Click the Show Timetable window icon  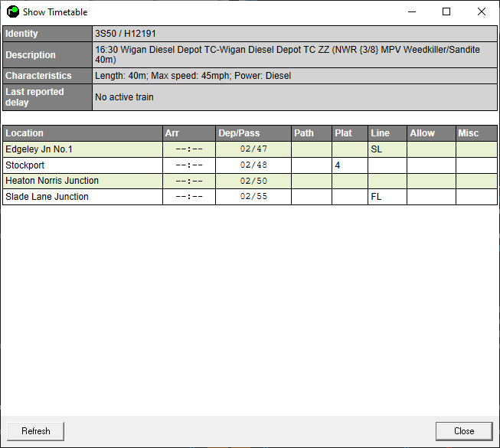(x=12, y=11)
